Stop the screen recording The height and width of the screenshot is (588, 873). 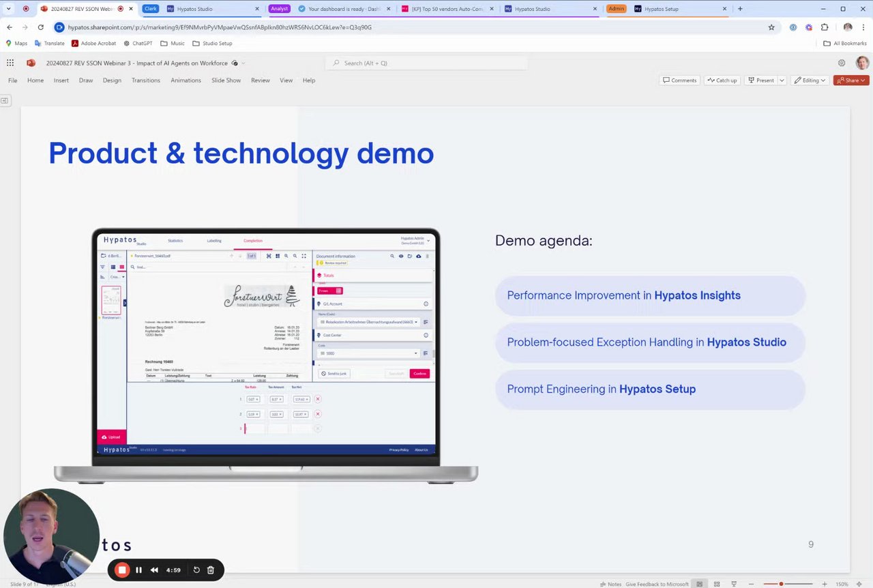pyautogui.click(x=122, y=570)
